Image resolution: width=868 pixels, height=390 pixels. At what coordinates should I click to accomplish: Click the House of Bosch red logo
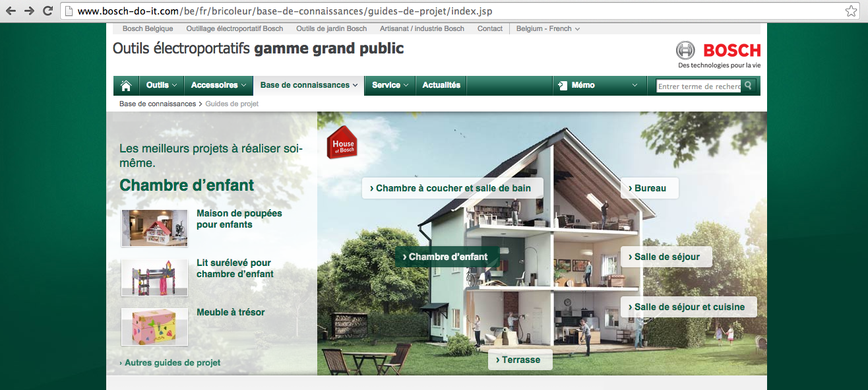pos(342,143)
